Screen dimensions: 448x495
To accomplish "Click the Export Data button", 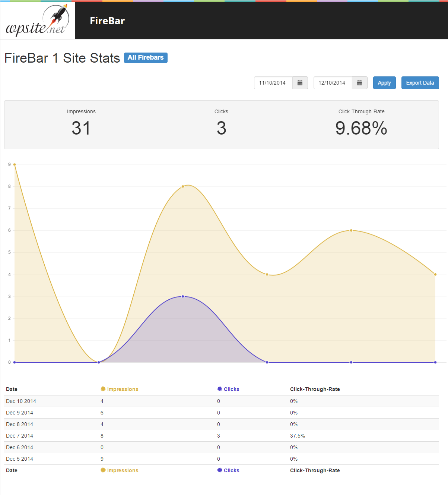I will point(420,83).
